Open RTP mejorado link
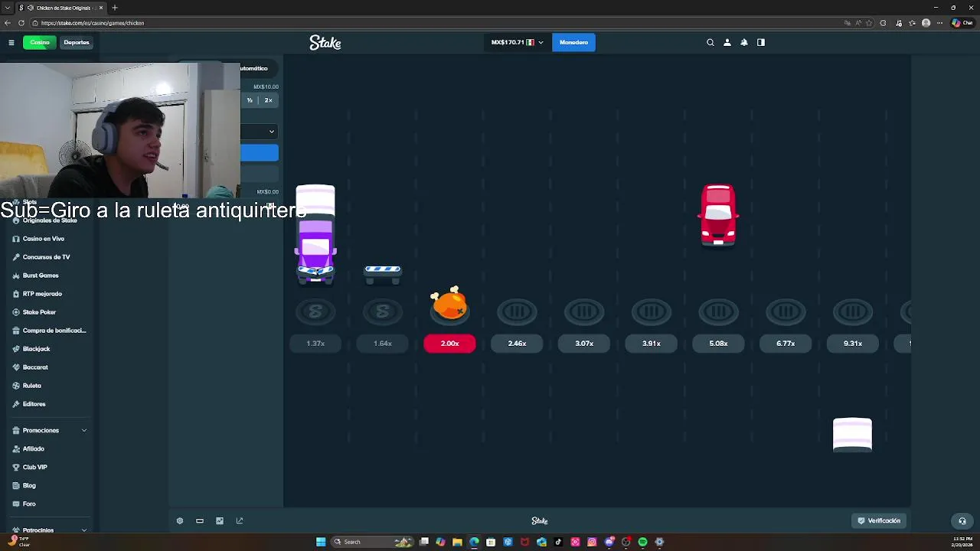The width and height of the screenshot is (980, 551). click(x=42, y=294)
